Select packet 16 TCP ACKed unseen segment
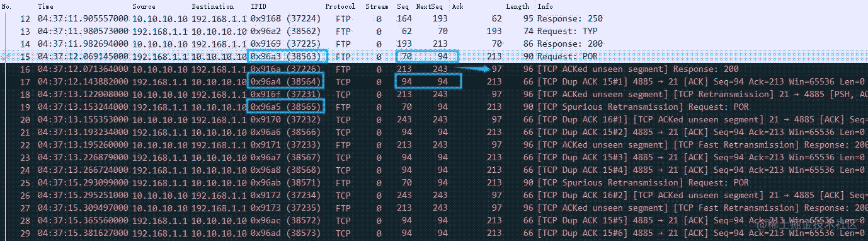This screenshot has height=241, width=868. point(434,69)
